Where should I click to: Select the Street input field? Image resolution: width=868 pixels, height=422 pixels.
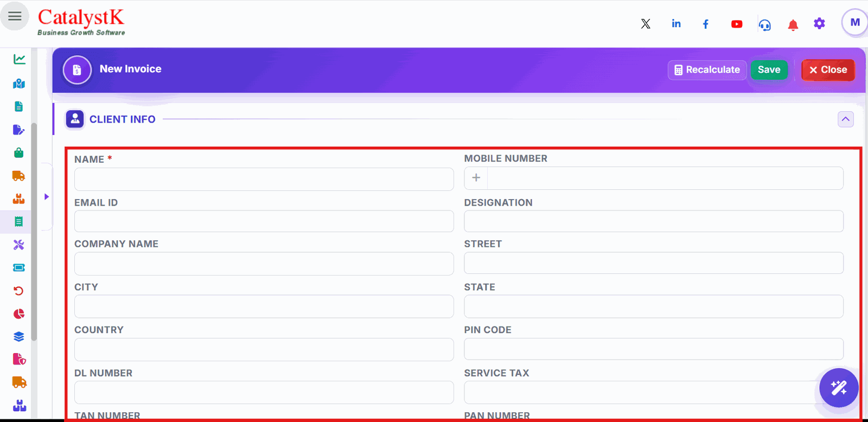[654, 263]
